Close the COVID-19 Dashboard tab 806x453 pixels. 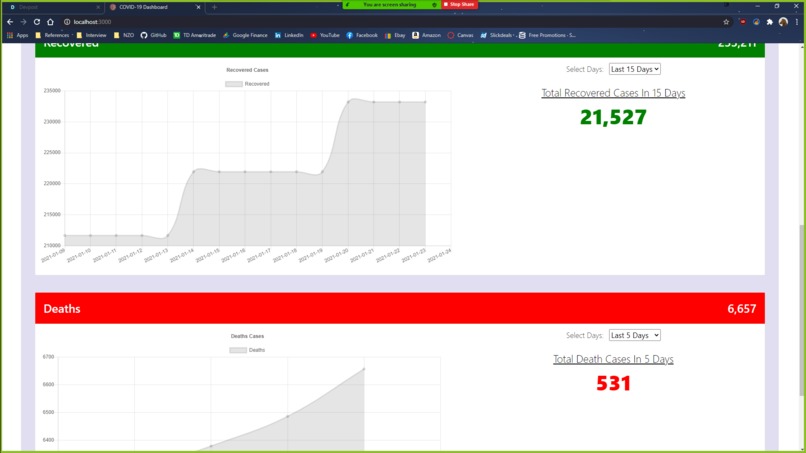click(x=198, y=7)
